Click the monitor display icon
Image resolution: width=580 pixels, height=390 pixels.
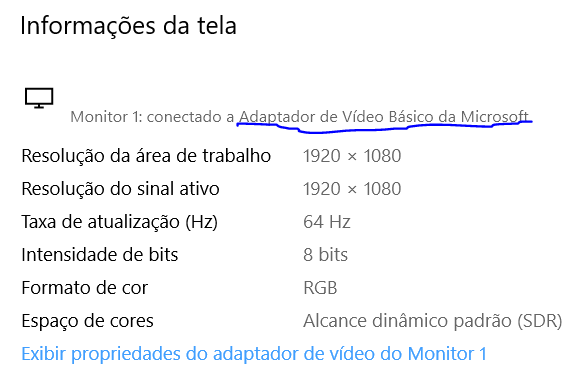tap(39, 98)
